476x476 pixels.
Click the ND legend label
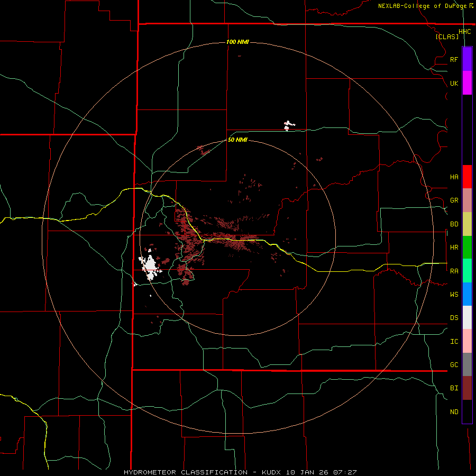[x=454, y=412]
